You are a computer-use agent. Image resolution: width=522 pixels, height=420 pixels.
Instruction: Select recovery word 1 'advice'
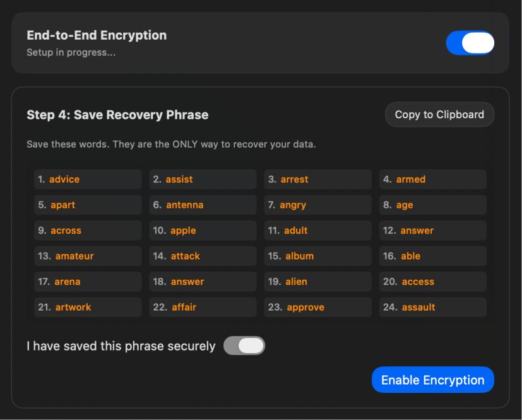coord(87,179)
